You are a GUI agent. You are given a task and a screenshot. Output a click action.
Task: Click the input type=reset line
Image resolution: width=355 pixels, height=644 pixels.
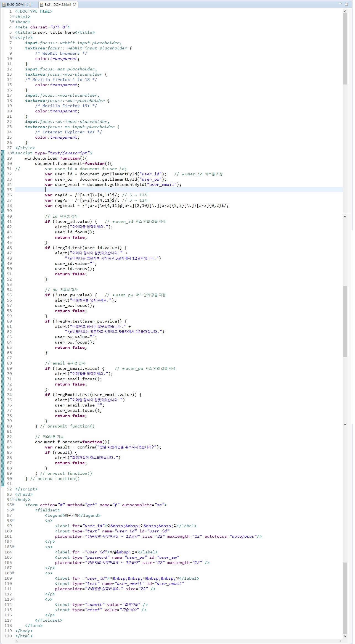pos(100,610)
